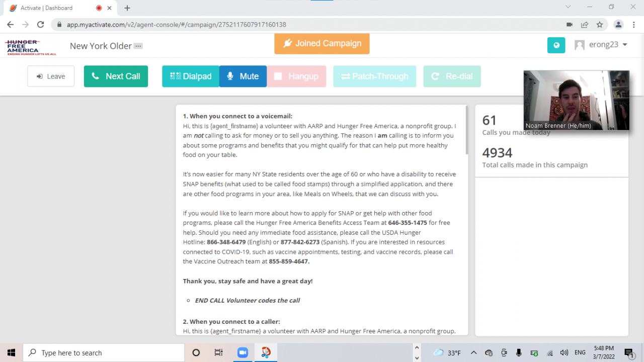The height and width of the screenshot is (362, 644).
Task: Click the Hangup button
Action: point(296,76)
